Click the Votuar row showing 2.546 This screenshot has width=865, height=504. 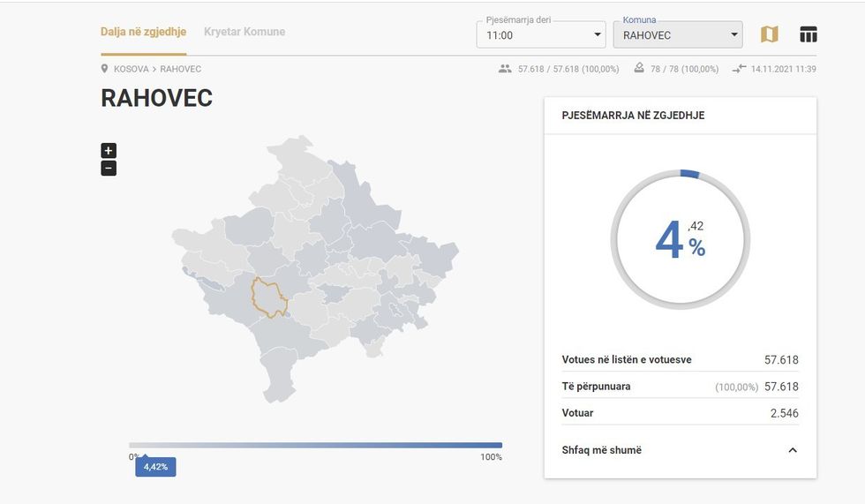pyautogui.click(x=680, y=413)
